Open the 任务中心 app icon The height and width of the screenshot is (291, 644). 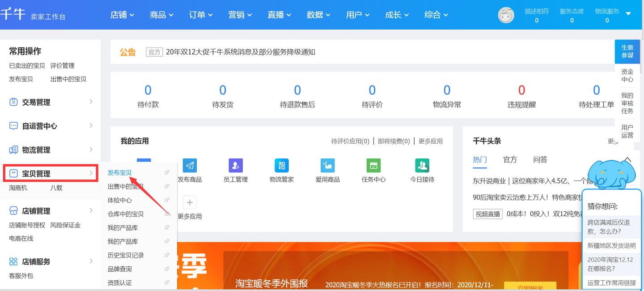tap(373, 165)
